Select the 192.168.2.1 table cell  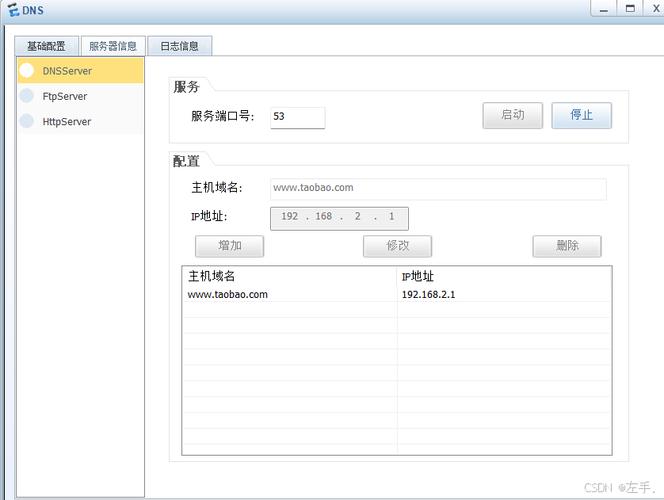point(504,294)
